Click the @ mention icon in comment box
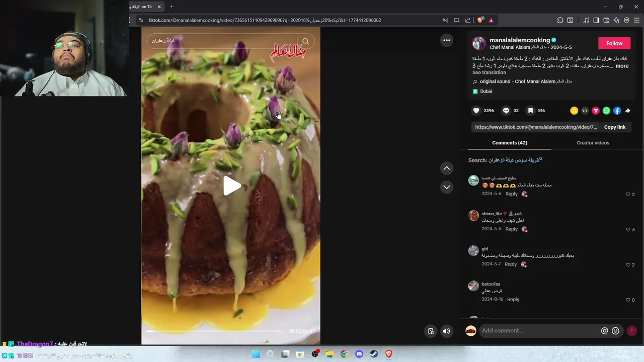 coord(605,331)
